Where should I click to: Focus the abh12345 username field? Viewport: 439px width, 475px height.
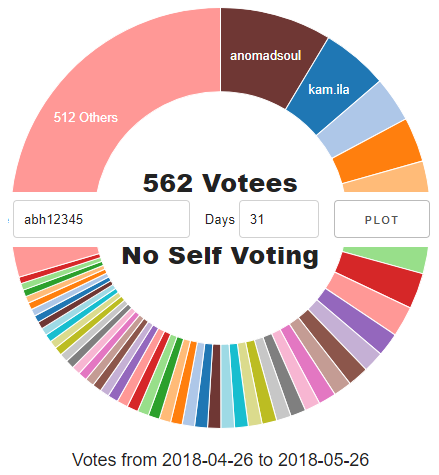(x=101, y=219)
